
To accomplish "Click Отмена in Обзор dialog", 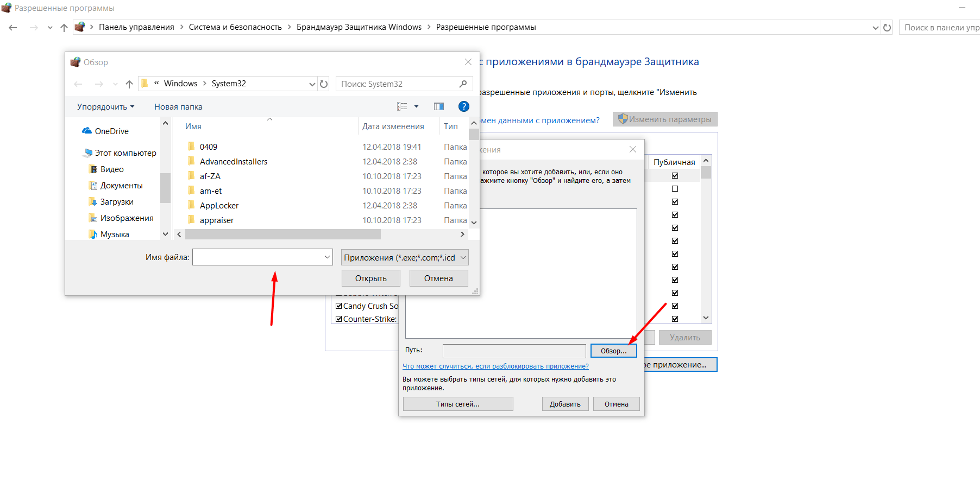I will click(438, 278).
